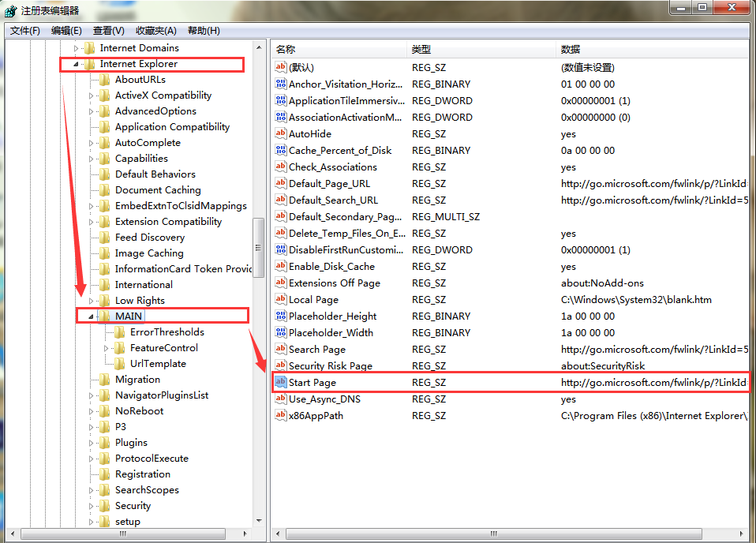Select the Document Caching key
Screen dimensions: 756x543
pos(158,190)
